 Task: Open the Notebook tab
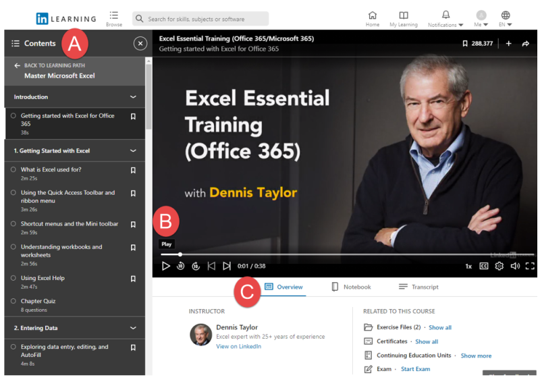pos(351,287)
